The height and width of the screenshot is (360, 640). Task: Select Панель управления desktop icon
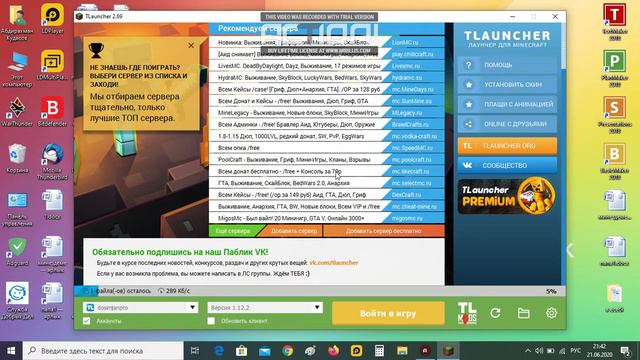(17, 209)
